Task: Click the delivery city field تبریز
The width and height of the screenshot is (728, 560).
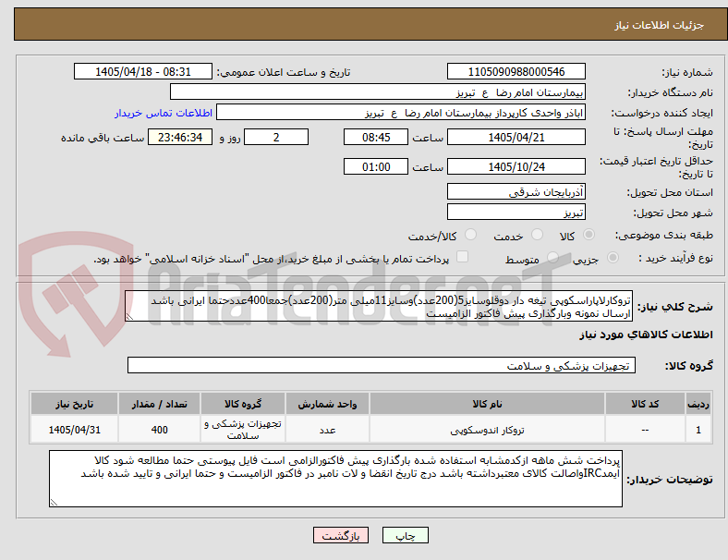Action: click(x=516, y=212)
